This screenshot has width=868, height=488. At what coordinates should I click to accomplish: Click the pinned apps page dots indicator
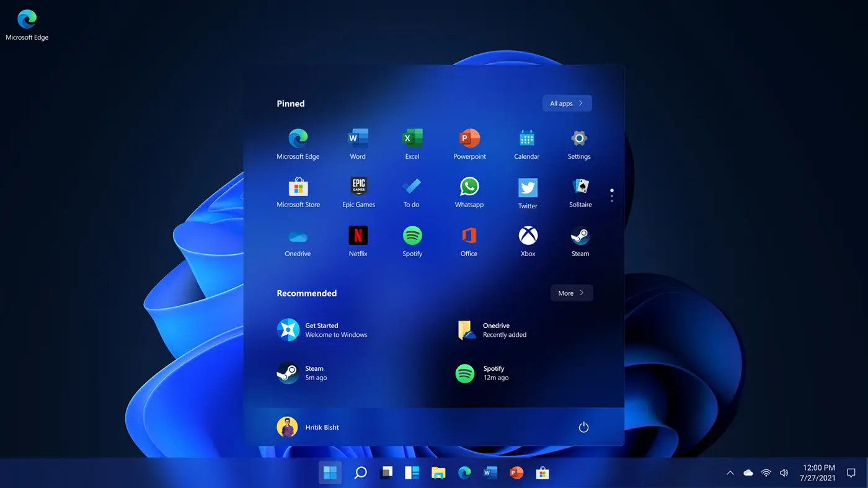612,195
